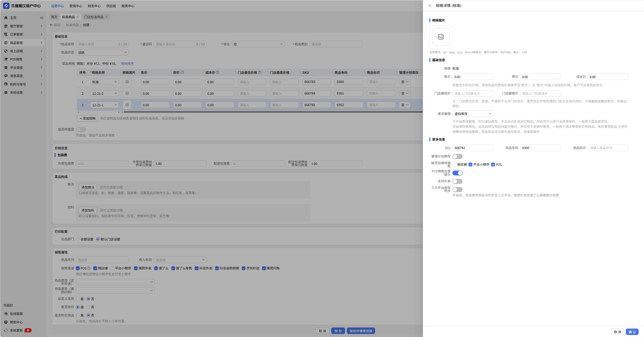Click the 线上店铺 globe icon
This screenshot has height=337, width=644.
6,51
